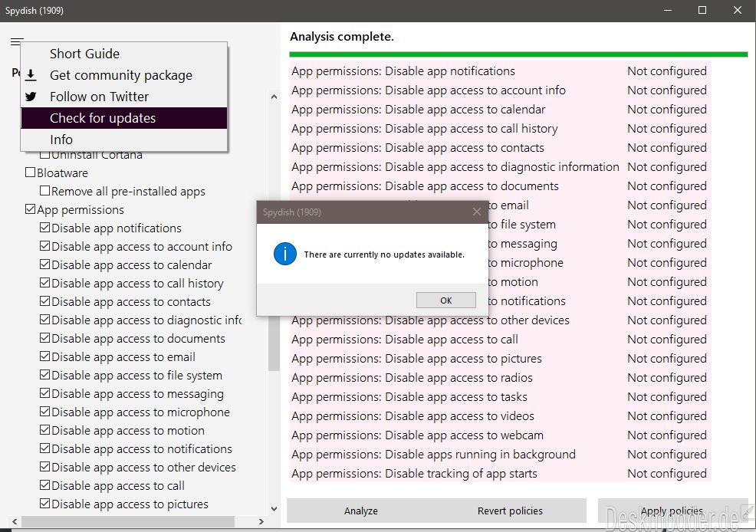Click the horizontal scrollbar left arrow
The height and width of the screenshot is (532, 756).
[x=15, y=521]
